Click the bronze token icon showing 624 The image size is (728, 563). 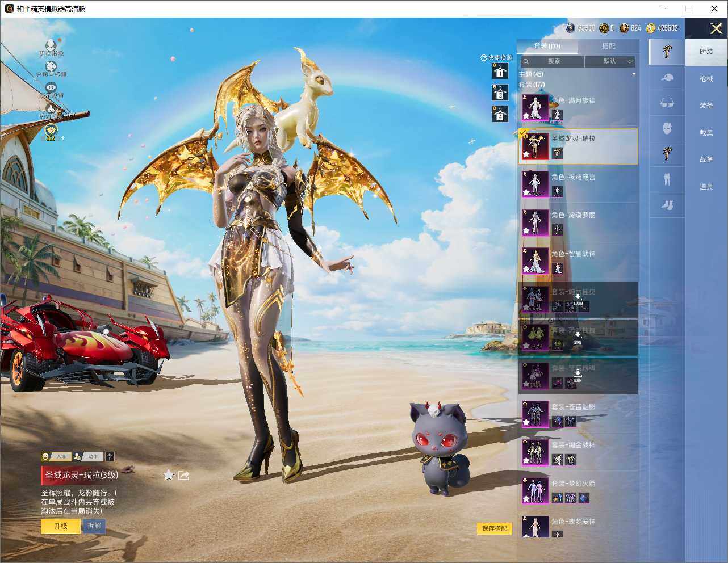click(624, 28)
